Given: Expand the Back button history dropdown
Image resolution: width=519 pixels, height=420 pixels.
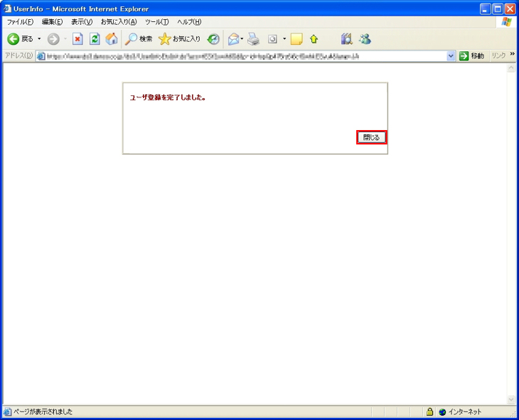Looking at the screenshot, I should pos(39,39).
